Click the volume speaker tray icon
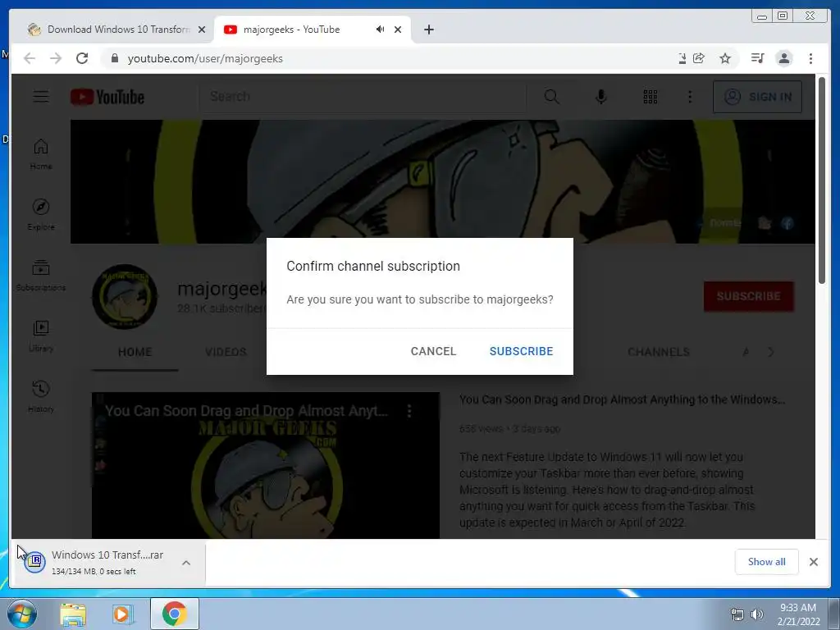Screen dimensions: 840x630 coord(757,614)
